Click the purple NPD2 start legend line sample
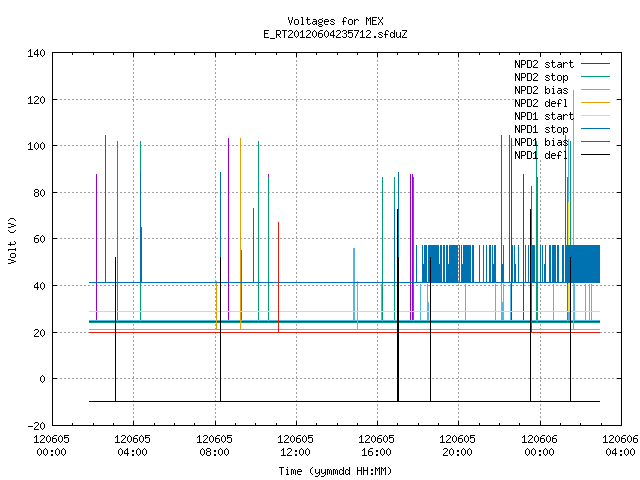 pos(595,64)
